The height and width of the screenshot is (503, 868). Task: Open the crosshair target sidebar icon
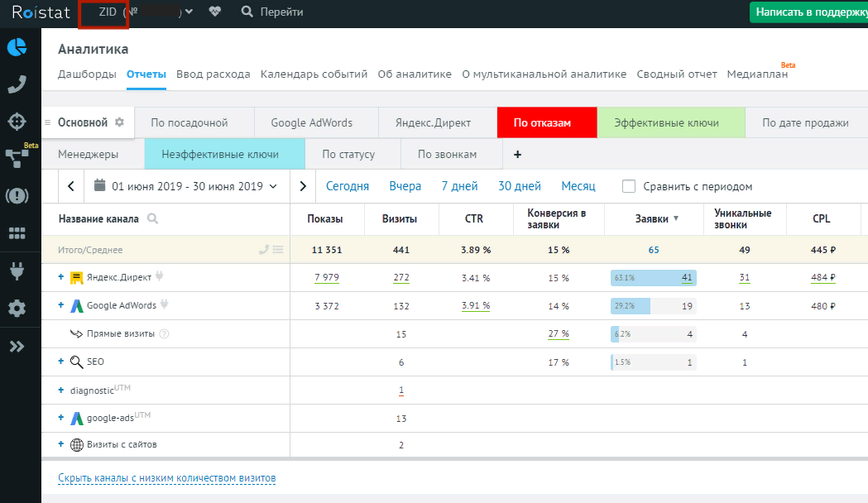17,121
